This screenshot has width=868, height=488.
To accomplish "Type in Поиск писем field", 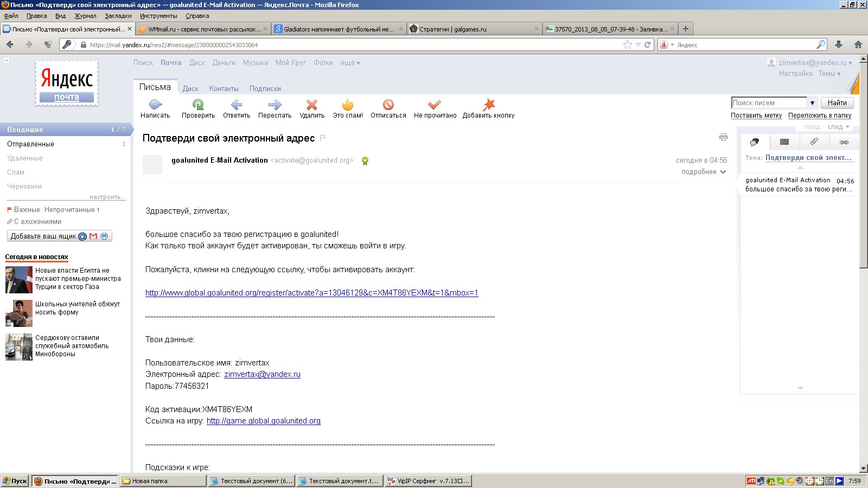I will tap(769, 103).
